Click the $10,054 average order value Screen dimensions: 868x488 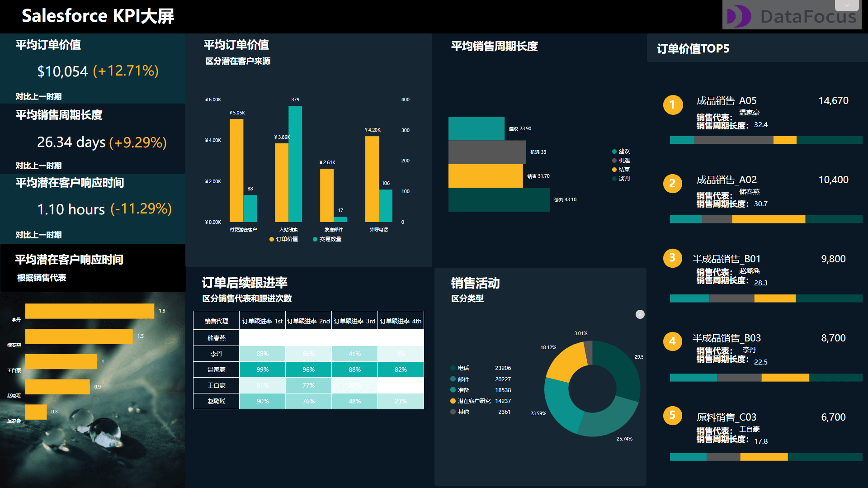tap(62, 71)
